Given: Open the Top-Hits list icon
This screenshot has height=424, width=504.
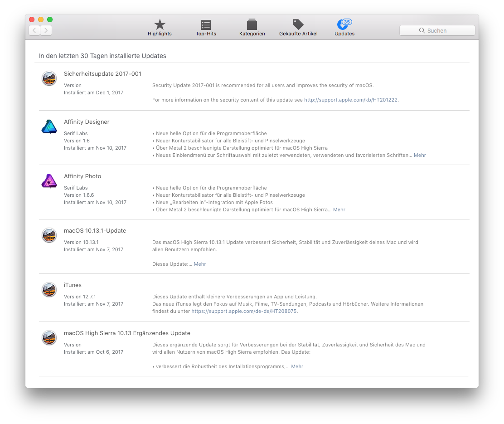Looking at the screenshot, I should click(x=206, y=25).
